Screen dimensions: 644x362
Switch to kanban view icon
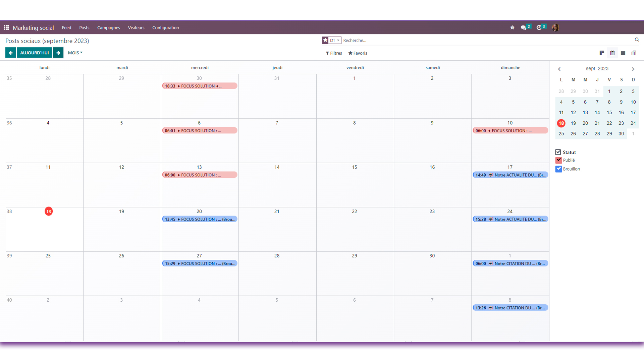click(602, 53)
